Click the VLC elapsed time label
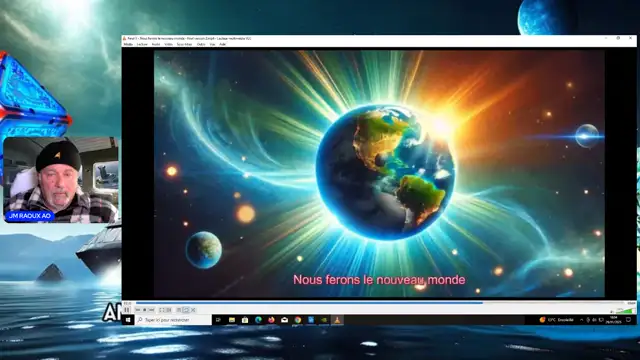640x360 pixels. [x=127, y=303]
